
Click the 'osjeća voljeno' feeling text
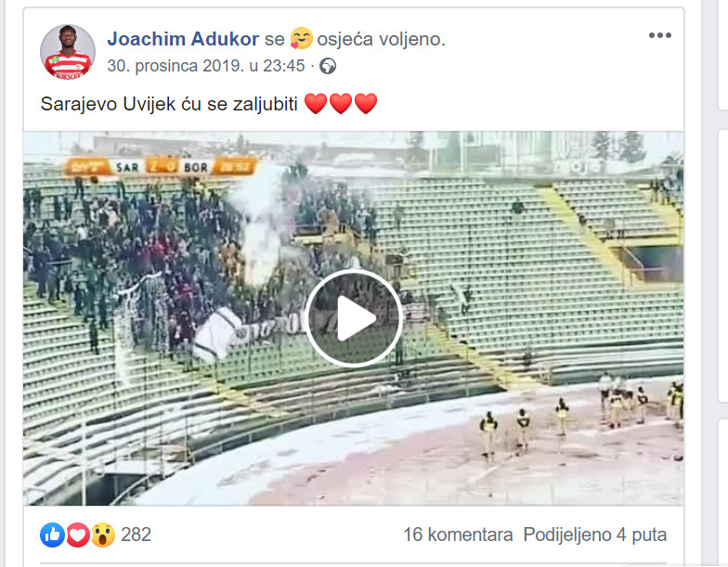381,39
